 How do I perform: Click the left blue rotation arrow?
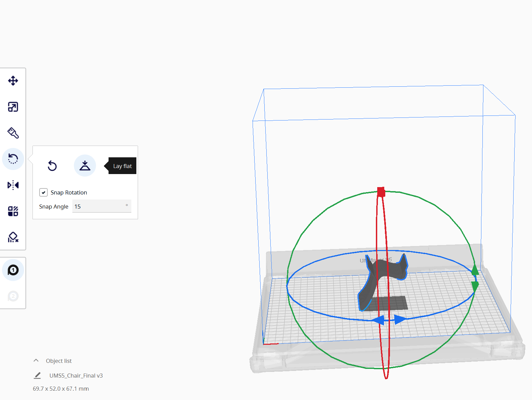tap(378, 320)
